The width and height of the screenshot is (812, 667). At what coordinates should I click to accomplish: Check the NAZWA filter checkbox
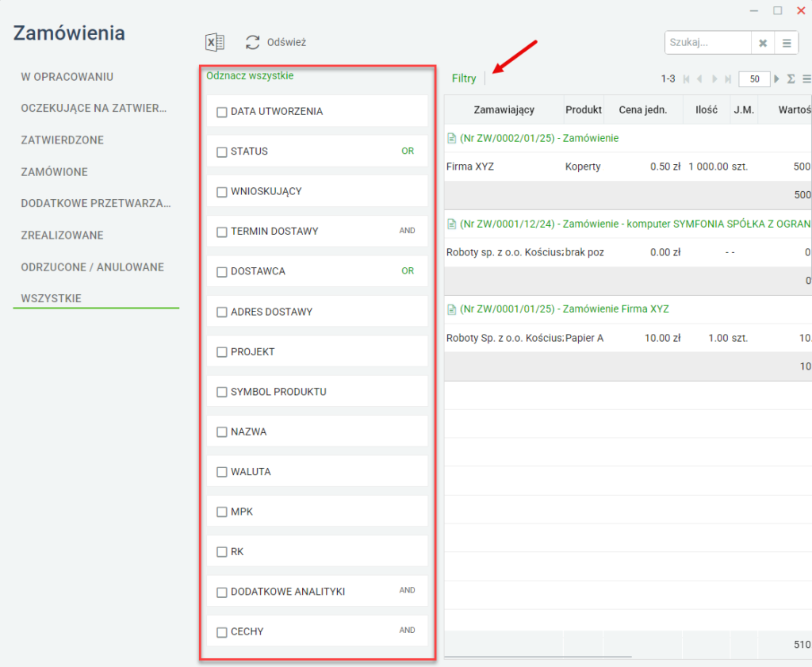(x=222, y=431)
